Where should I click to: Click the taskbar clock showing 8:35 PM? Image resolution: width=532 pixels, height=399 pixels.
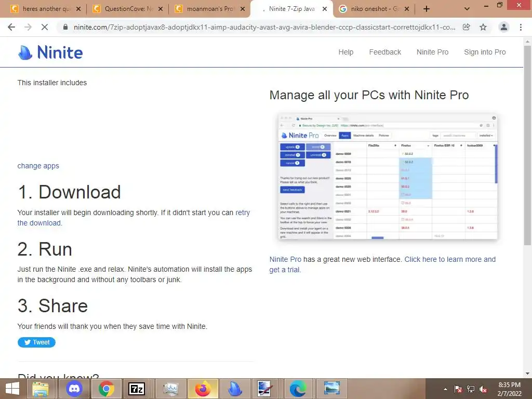(509, 389)
